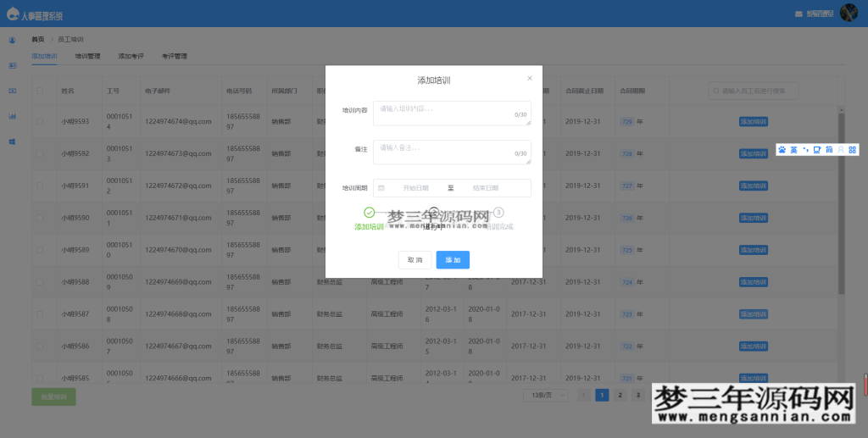Click 添加培训 button in the 728 年 row
The image size is (868, 438).
coord(754,153)
